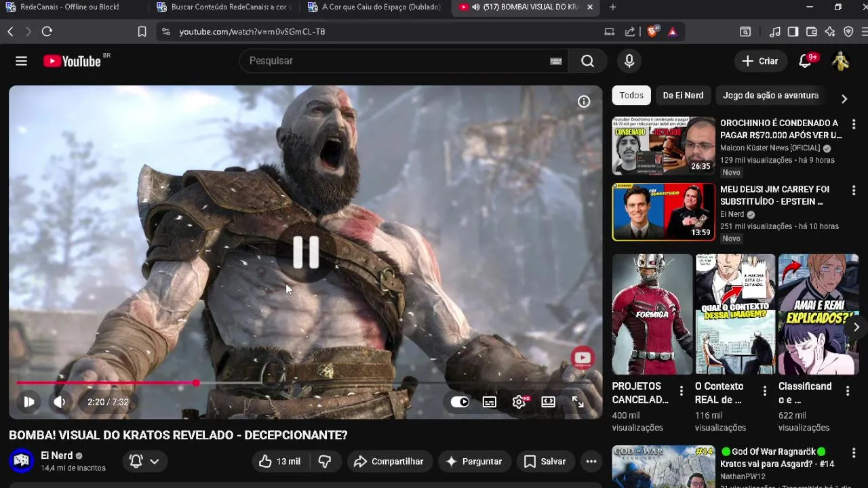This screenshot has width=868, height=488.
Task: Open PROJETOS CANCELADOS short thumbnail
Action: pos(652,314)
